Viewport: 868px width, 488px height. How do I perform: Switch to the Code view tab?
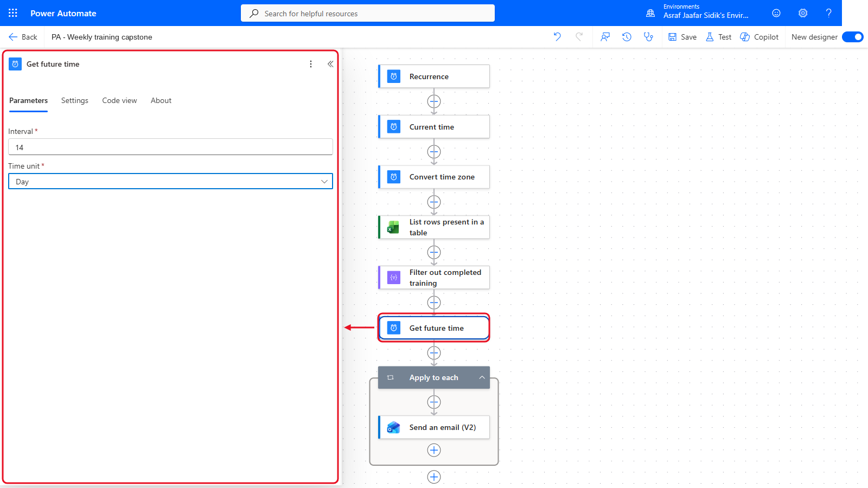click(x=119, y=101)
